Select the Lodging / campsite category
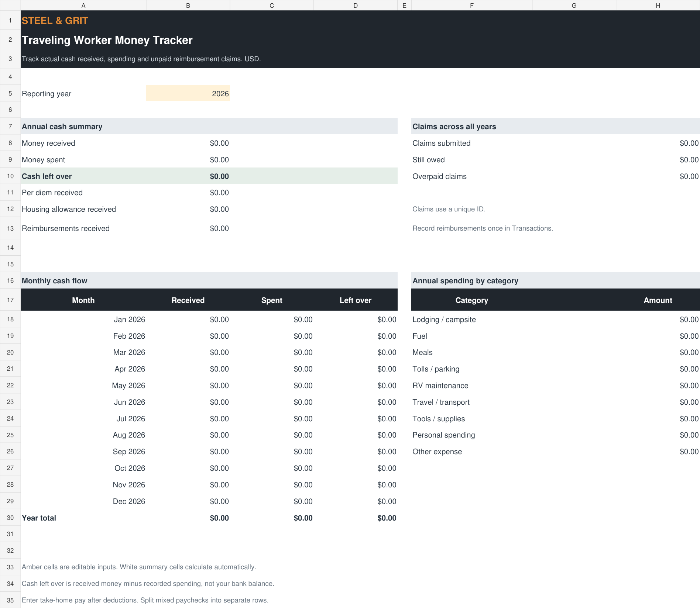This screenshot has height=608, width=700. coord(444,319)
